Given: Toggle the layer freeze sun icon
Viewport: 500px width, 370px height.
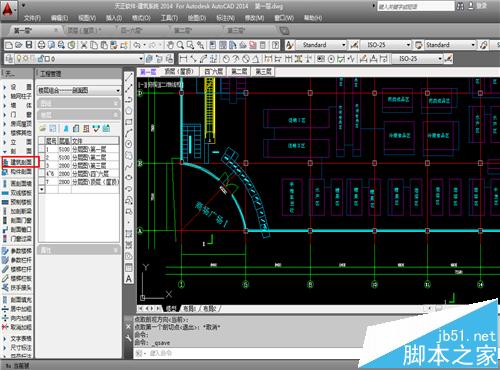Looking at the screenshot, I should [x=25, y=59].
